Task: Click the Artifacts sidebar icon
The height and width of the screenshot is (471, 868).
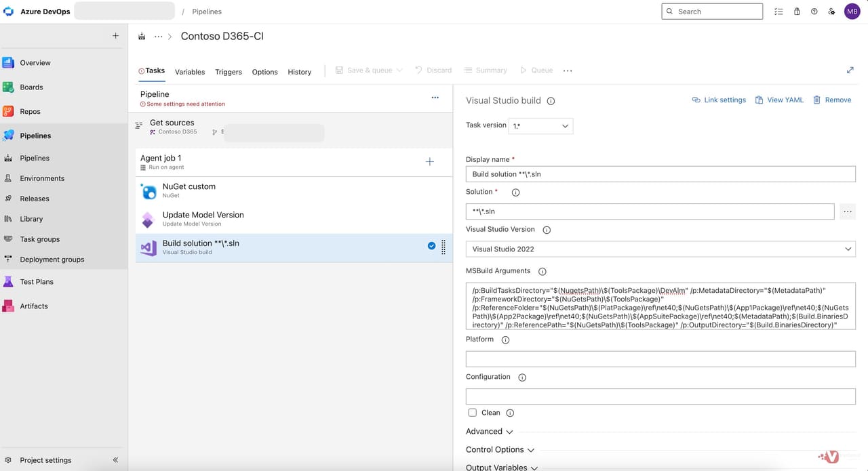Action: coord(8,306)
